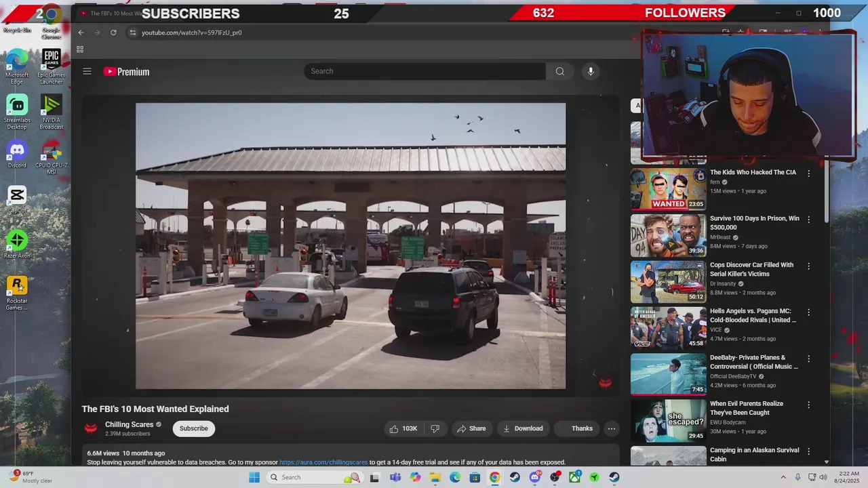Screen dimensions: 868x488
Task: Open the YouTube guide hamburger menu
Action: click(87, 71)
